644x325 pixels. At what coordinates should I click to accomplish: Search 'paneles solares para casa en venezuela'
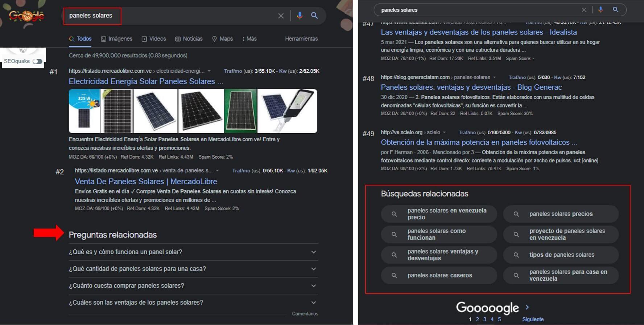pyautogui.click(x=561, y=275)
